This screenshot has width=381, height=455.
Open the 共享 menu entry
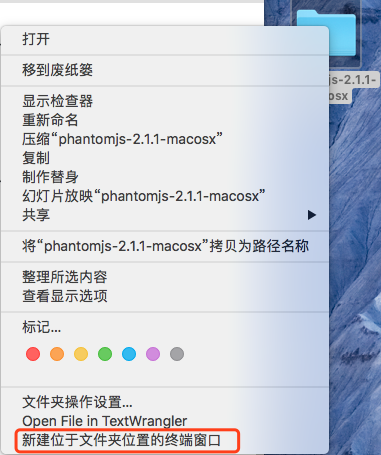click(x=165, y=215)
